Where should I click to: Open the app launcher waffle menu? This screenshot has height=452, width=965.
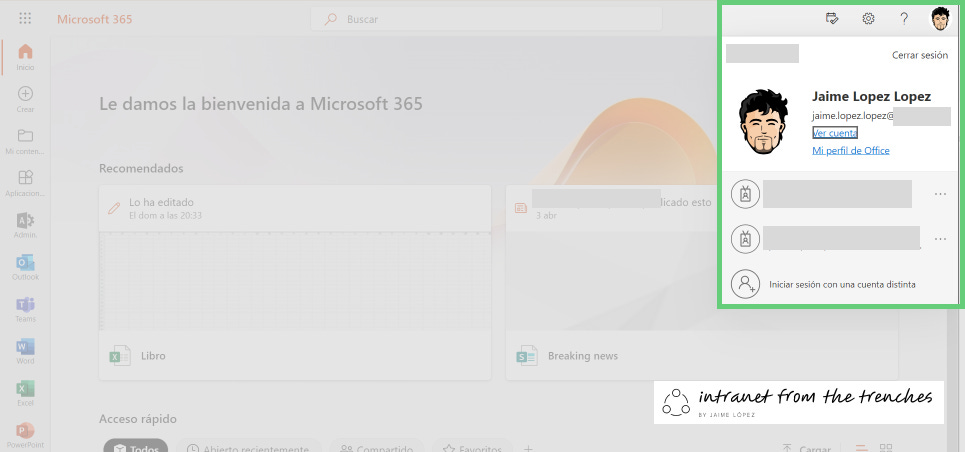(25, 18)
